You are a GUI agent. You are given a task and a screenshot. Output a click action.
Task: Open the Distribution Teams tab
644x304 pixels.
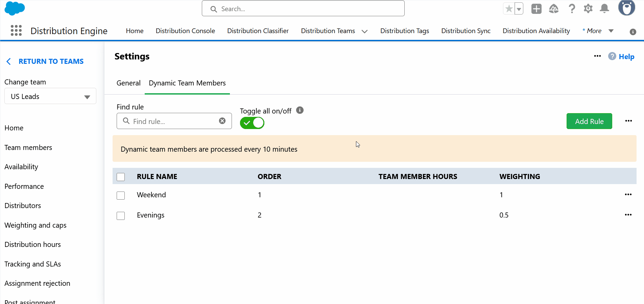tap(328, 31)
